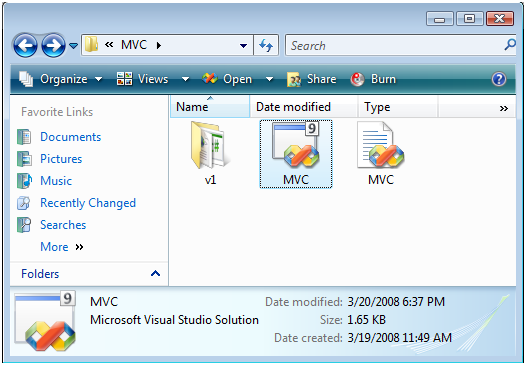Sort by Type column header
The width and height of the screenshot is (526, 365).
click(398, 107)
